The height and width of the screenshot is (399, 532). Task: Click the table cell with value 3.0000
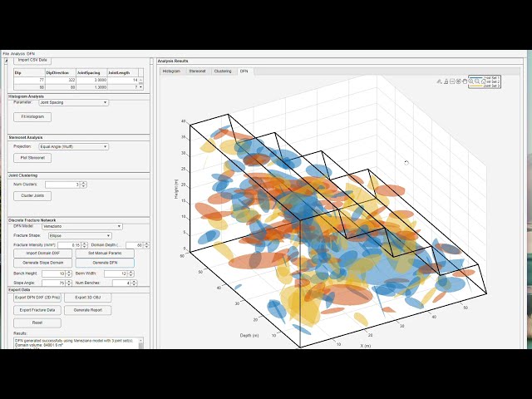[91, 80]
